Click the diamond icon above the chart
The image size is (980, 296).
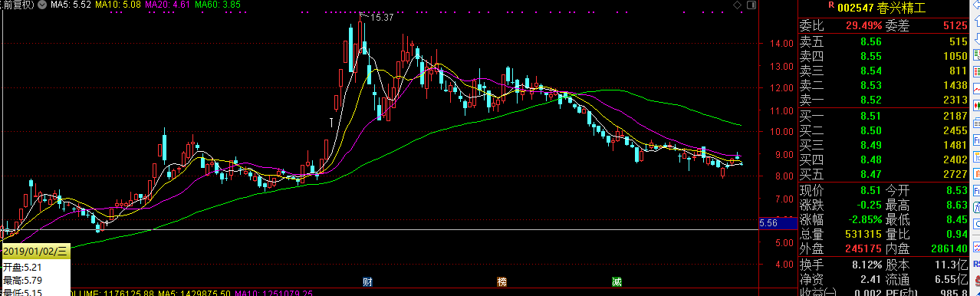738,5
